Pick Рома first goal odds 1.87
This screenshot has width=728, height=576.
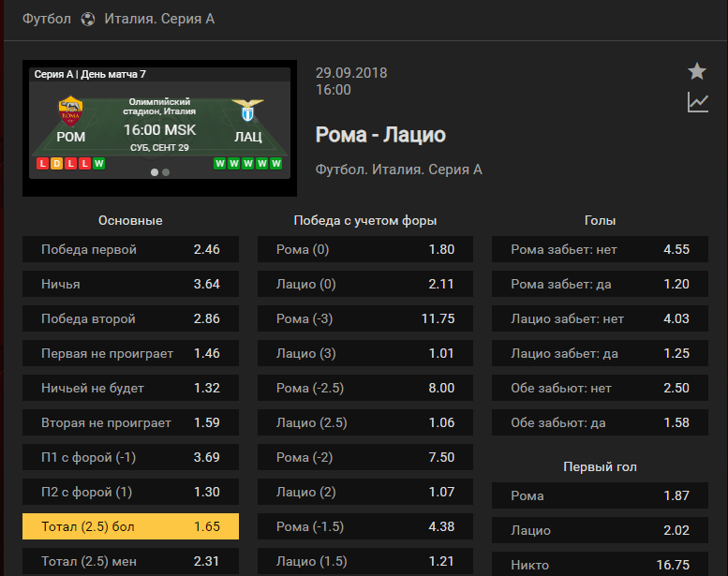[x=600, y=495]
